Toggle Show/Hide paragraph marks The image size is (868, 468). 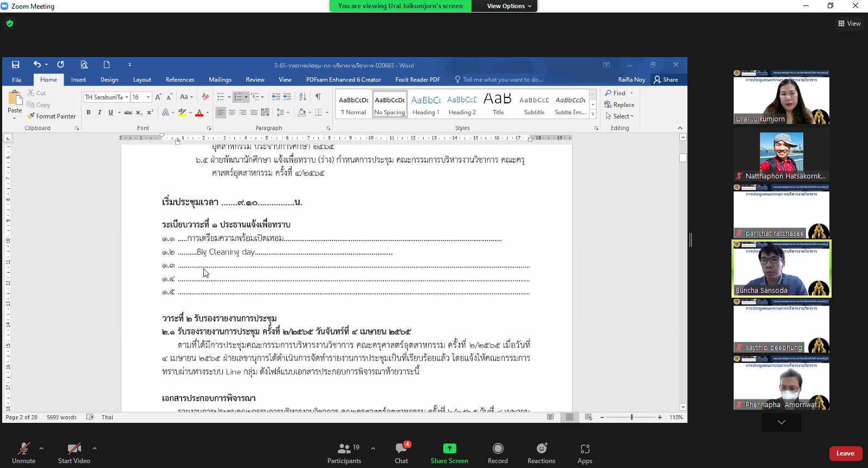click(x=318, y=97)
